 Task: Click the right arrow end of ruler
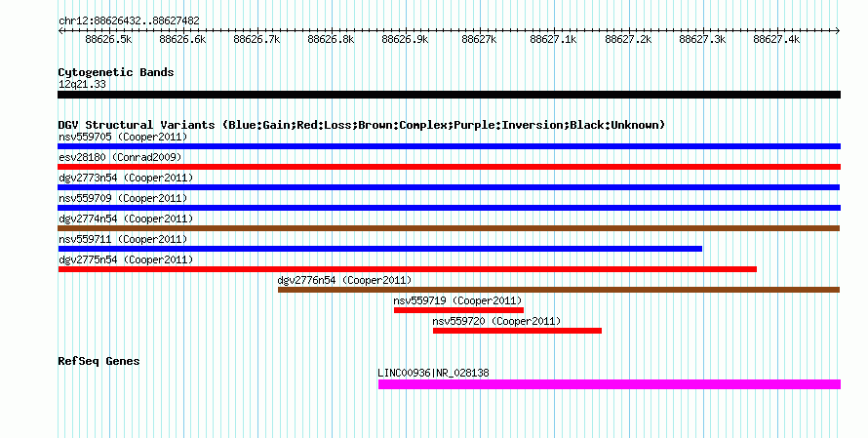(x=838, y=31)
